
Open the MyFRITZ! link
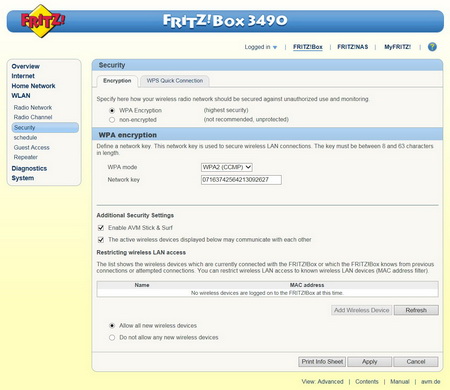[x=397, y=47]
